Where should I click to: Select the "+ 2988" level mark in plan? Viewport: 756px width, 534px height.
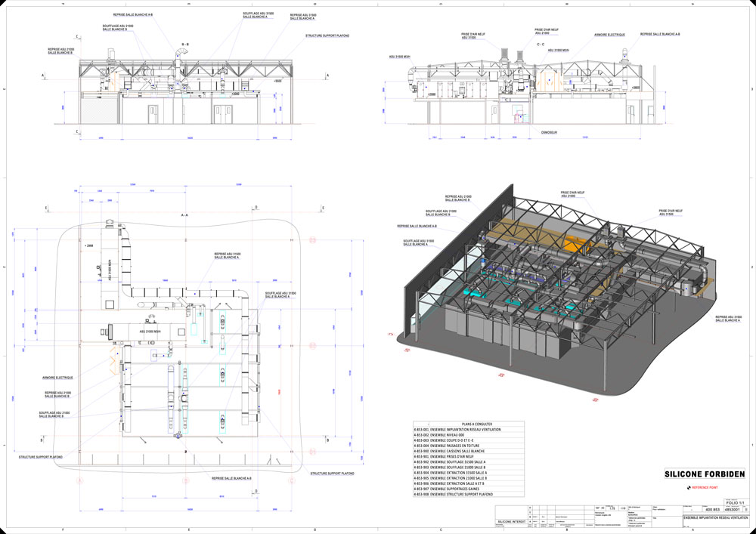[x=88, y=245]
